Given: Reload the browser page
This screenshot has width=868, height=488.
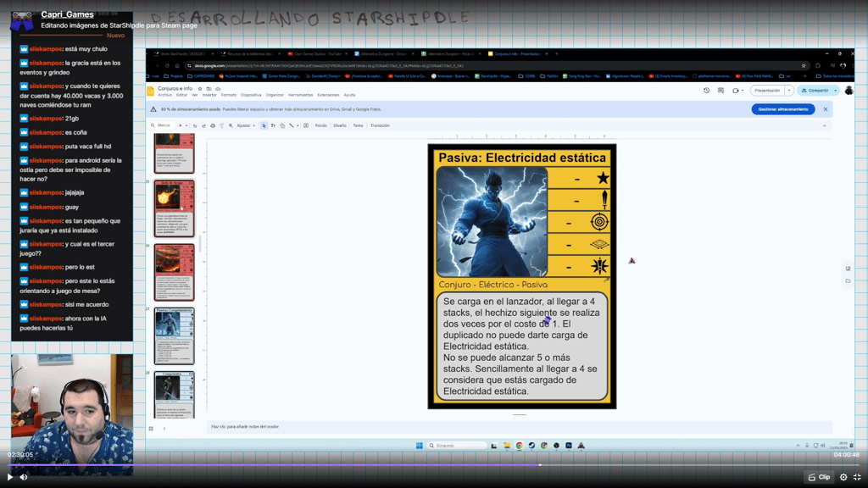Looking at the screenshot, I should [167, 65].
